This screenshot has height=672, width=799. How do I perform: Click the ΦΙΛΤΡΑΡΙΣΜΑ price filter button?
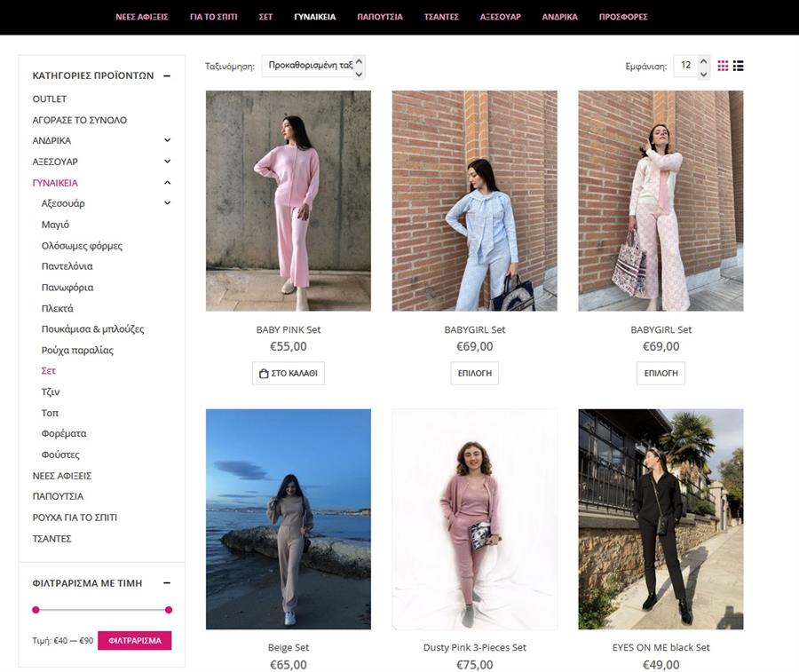[x=135, y=640]
